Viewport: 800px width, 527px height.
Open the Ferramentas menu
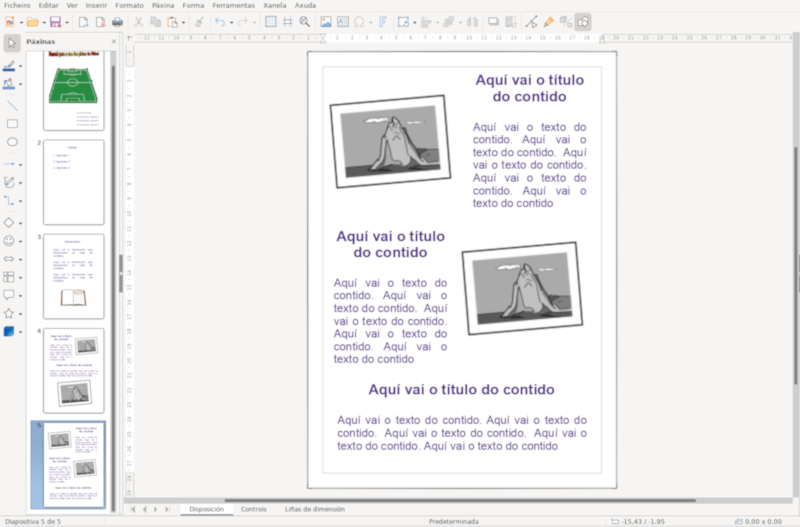(x=233, y=5)
